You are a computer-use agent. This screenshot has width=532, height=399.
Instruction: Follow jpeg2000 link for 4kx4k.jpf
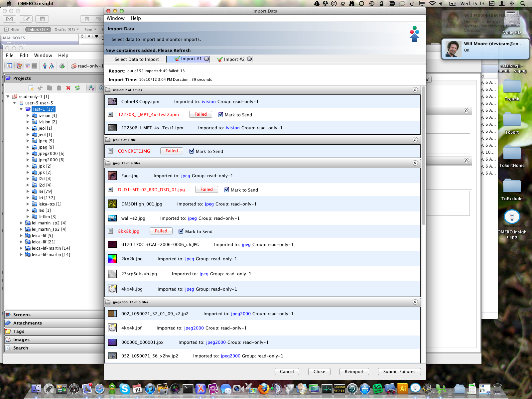(x=194, y=328)
